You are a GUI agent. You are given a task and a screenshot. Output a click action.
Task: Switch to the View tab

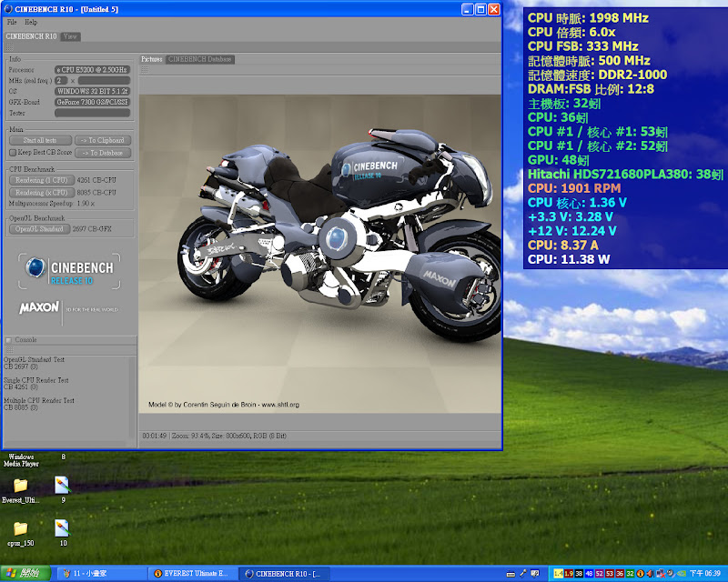click(70, 36)
